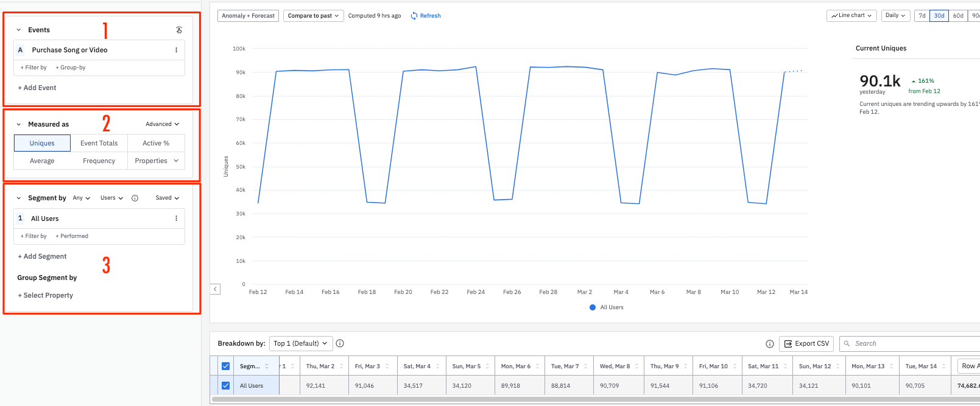The width and height of the screenshot is (980, 406).
Task: Collapse the left panel with arrow icon
Action: (216, 289)
